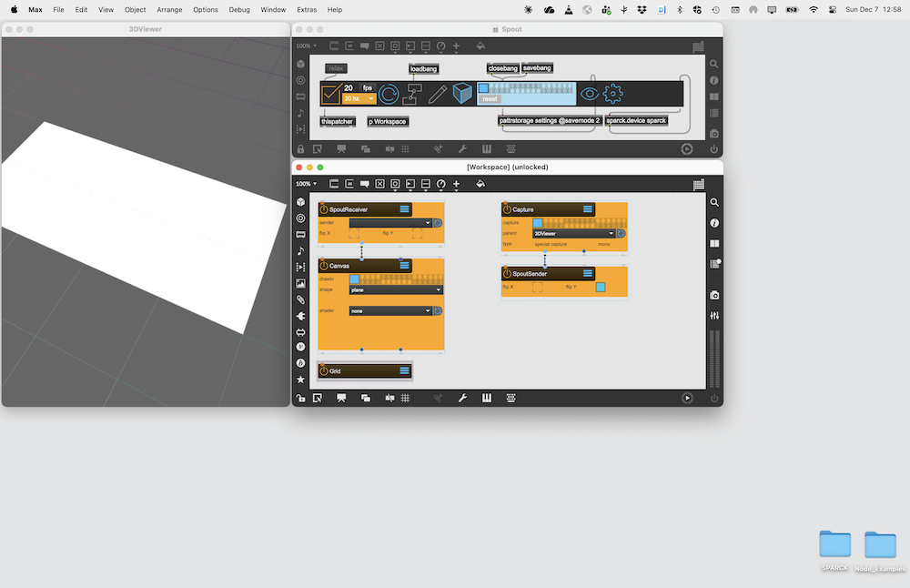This screenshot has height=588, width=910.
Task: Expand the Canvas shape dropdown showing plane
Action: [396, 289]
